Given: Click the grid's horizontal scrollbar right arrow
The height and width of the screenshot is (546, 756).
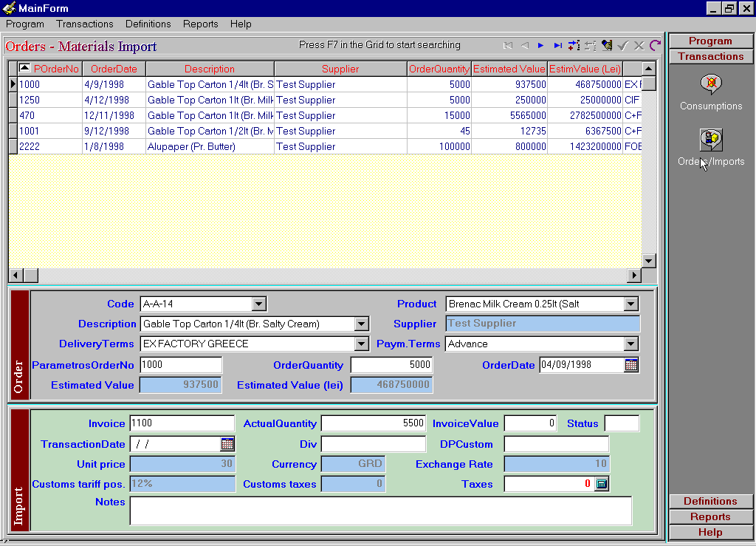Looking at the screenshot, I should [x=633, y=275].
